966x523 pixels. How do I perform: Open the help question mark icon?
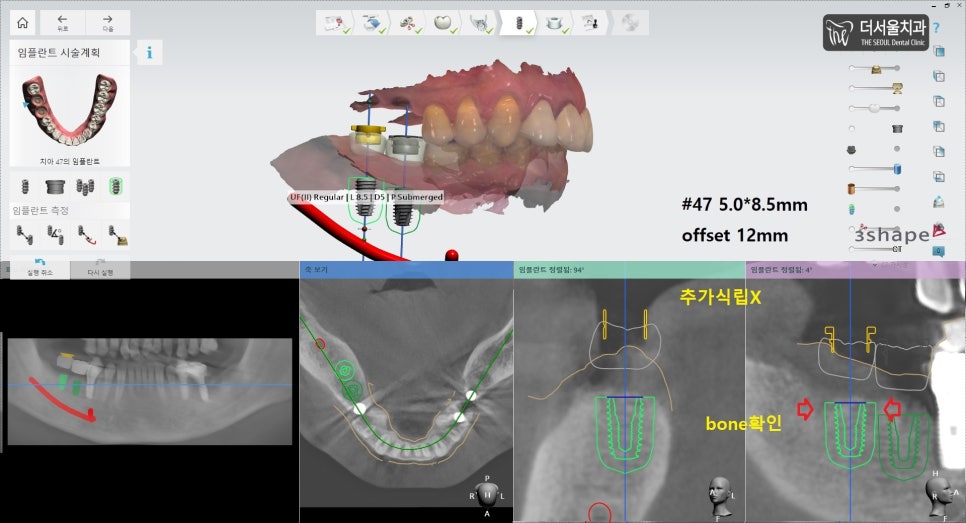click(x=936, y=28)
